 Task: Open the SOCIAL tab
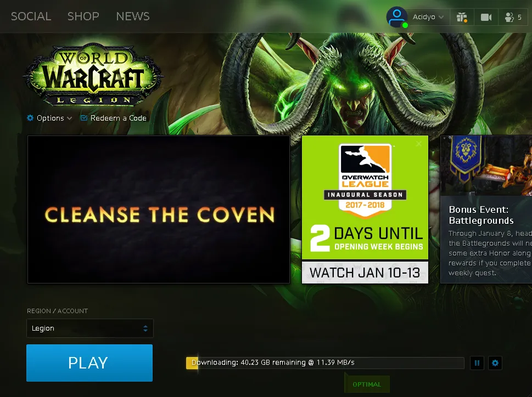click(31, 16)
